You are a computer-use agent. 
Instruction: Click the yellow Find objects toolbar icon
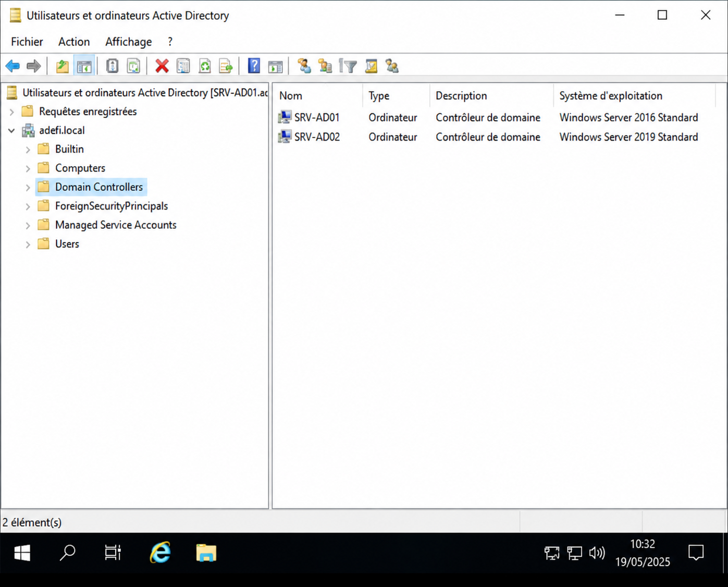tap(371, 66)
